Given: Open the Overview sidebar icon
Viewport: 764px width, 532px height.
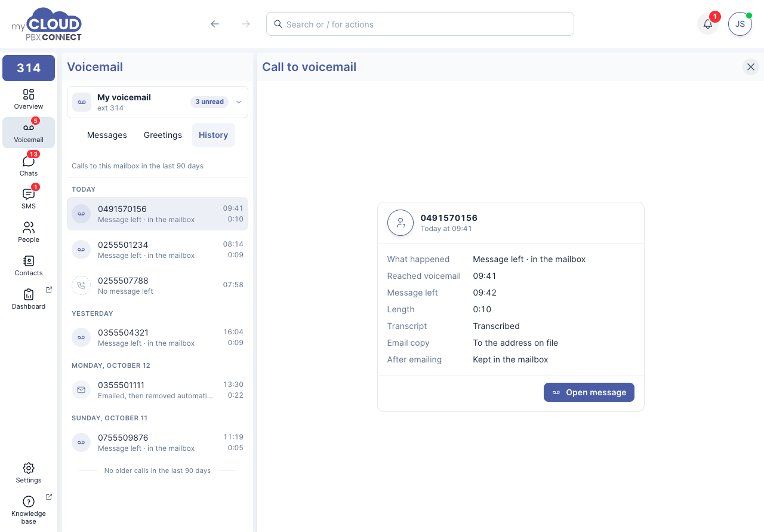Looking at the screenshot, I should point(29,99).
